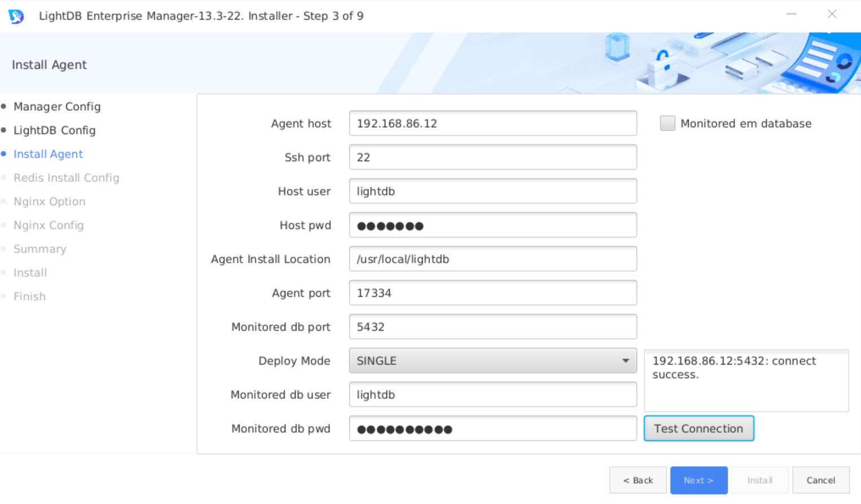Click the Monitored db port field
Viewport: 861px width, 504px height.
[x=493, y=327]
